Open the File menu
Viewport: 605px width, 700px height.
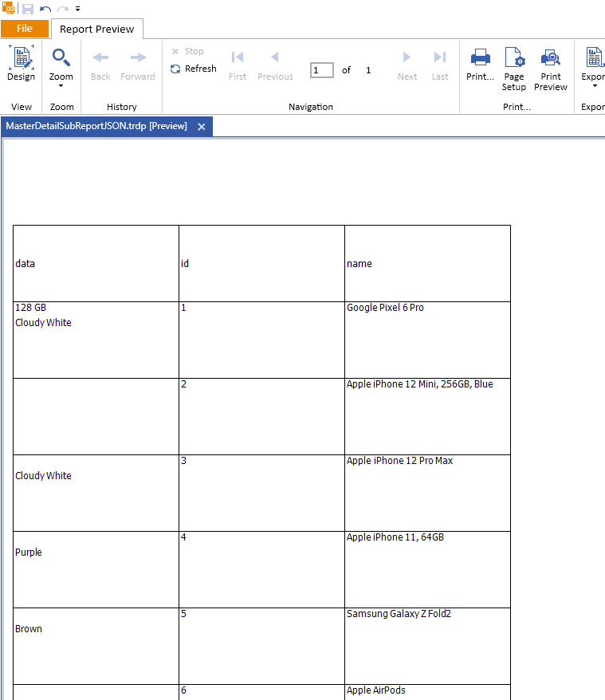tap(25, 29)
